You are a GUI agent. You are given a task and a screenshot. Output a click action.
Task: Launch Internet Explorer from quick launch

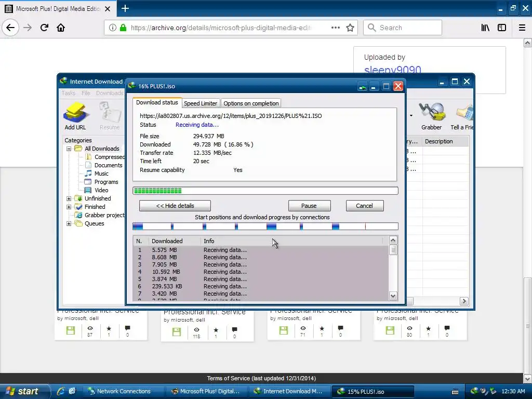61,391
